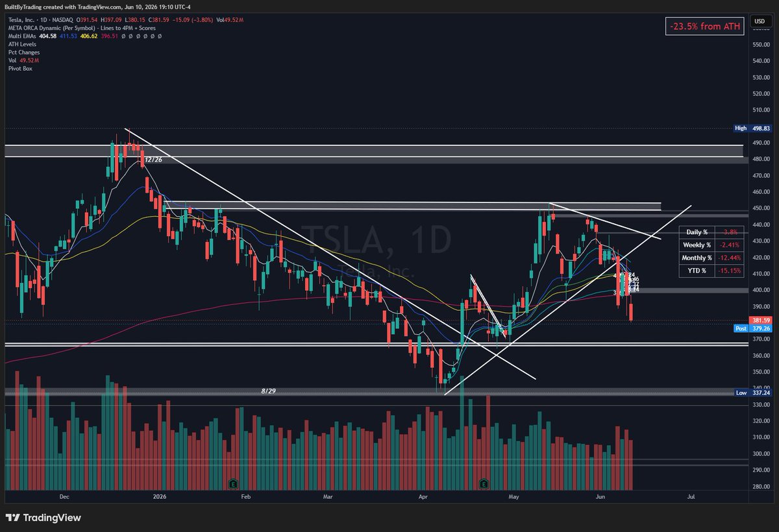
Task: Click the -12.44% monthly value
Action: pyautogui.click(x=731, y=258)
